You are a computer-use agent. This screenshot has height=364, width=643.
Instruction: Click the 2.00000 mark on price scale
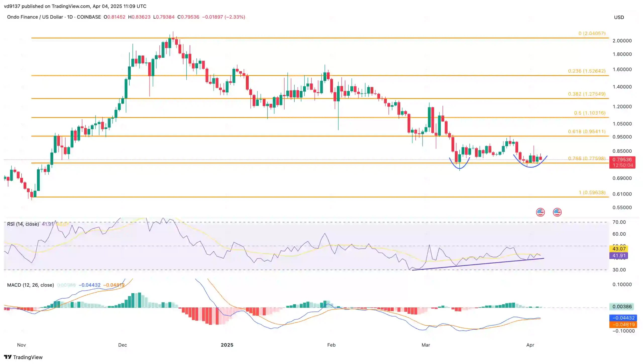coord(622,41)
